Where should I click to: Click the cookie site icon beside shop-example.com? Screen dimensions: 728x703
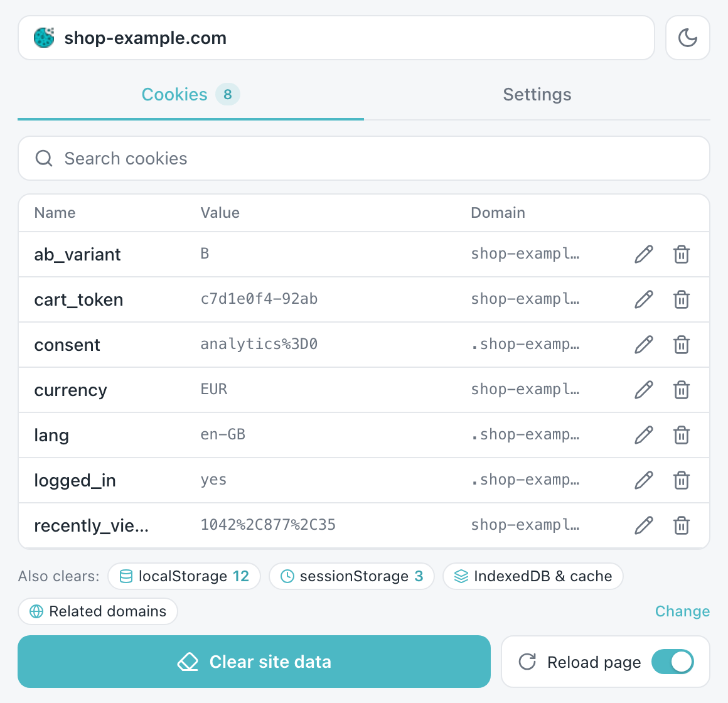point(44,38)
